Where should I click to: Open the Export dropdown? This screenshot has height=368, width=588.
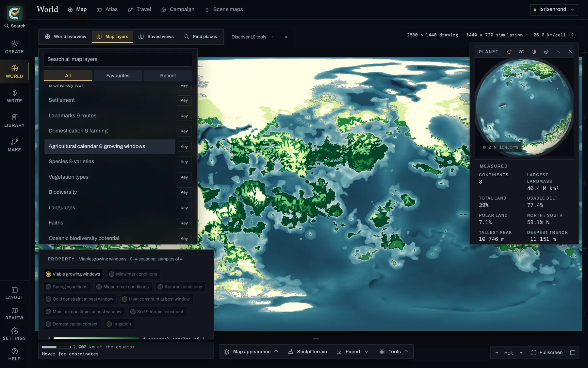click(352, 352)
